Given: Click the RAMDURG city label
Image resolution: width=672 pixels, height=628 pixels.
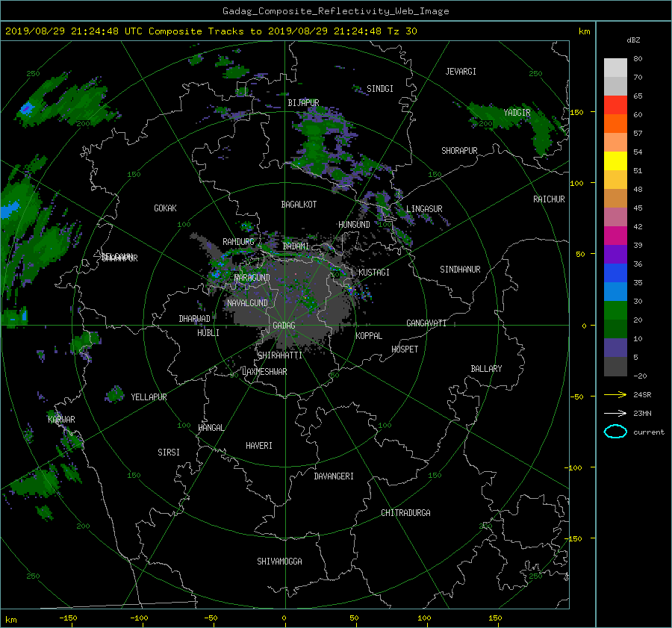Looking at the screenshot, I should pyautogui.click(x=238, y=242).
